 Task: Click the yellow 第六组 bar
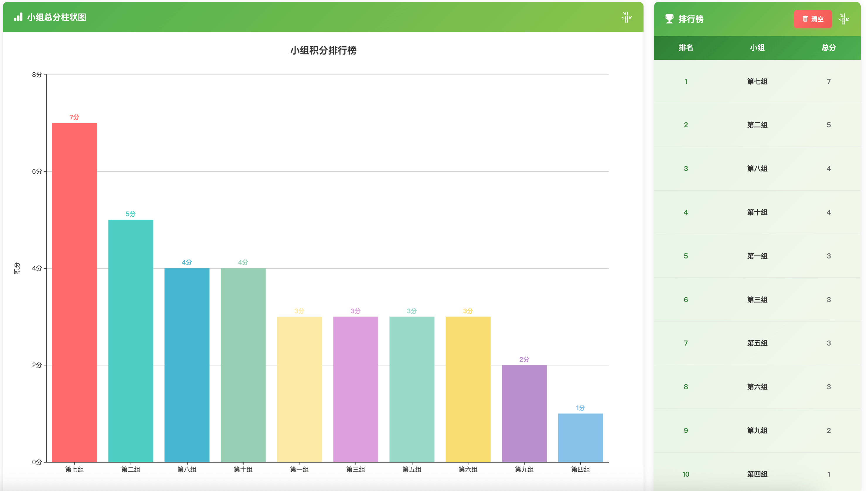(x=468, y=389)
